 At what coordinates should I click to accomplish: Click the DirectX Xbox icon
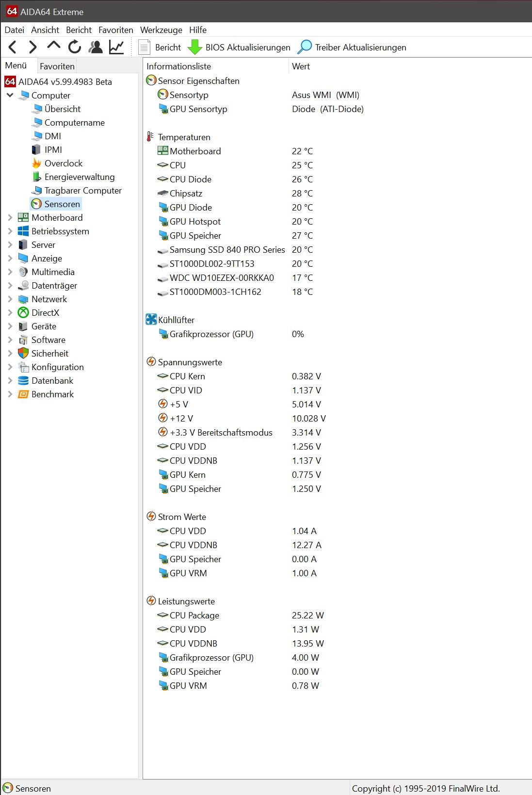[23, 313]
